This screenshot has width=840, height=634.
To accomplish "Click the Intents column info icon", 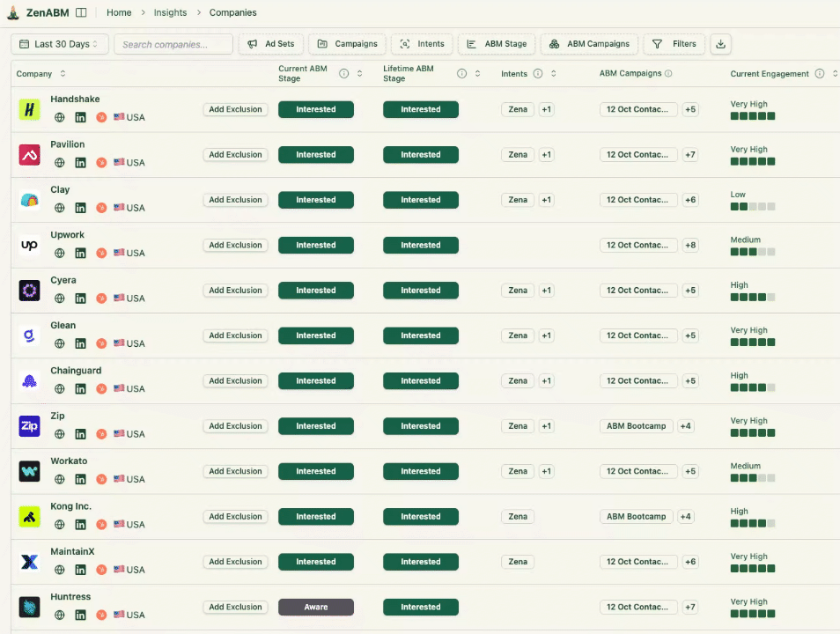I will (x=538, y=73).
